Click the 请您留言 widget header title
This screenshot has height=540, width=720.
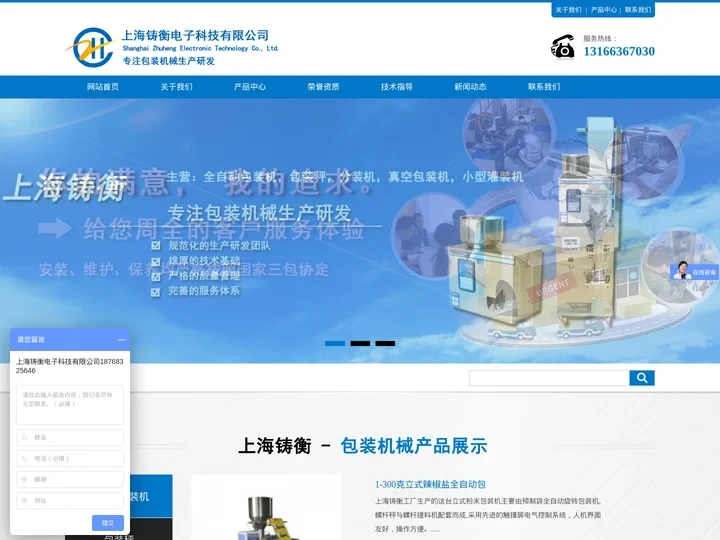[x=31, y=340]
